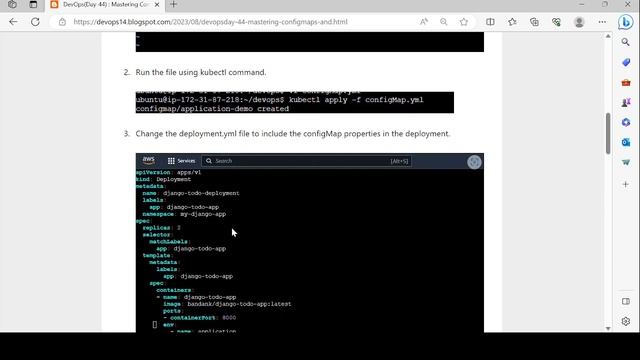The height and width of the screenshot is (360, 640).
Task: Open sidebar Tools briefcase icon
Action: coord(626,82)
